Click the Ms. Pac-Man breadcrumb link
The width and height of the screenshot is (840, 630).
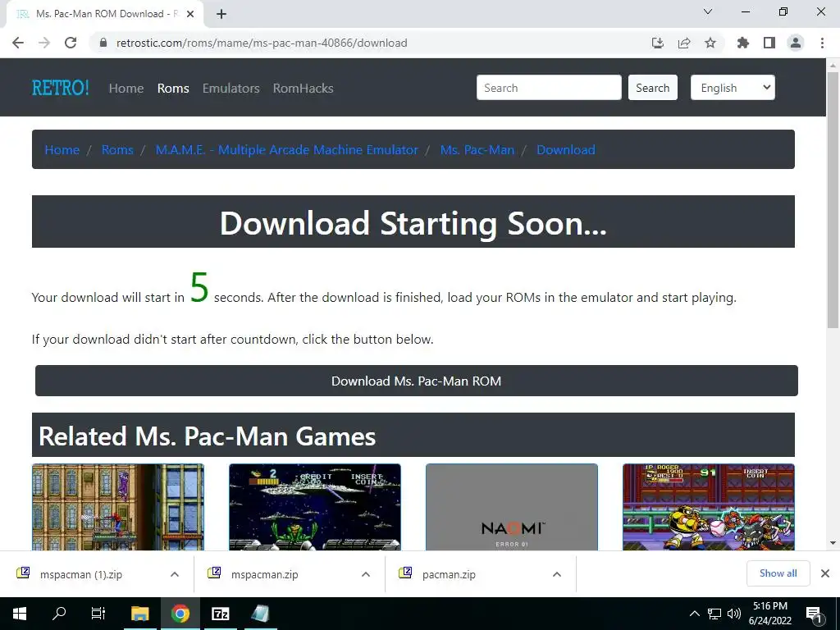coord(477,150)
